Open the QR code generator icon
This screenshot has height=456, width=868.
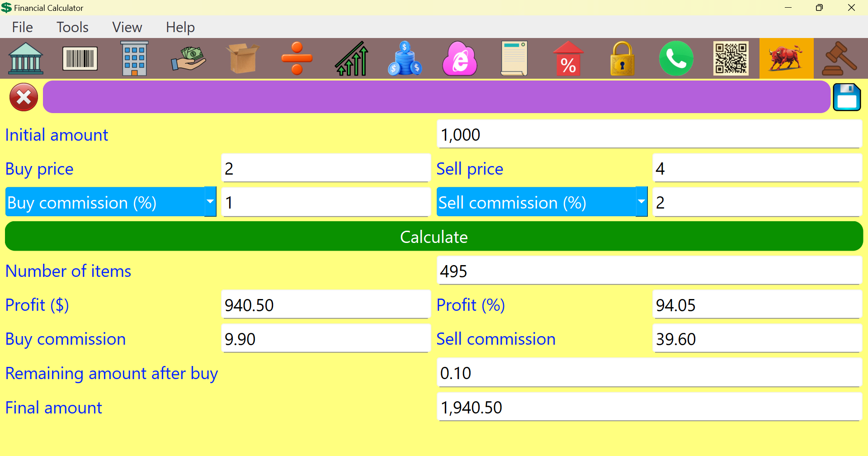(731, 58)
